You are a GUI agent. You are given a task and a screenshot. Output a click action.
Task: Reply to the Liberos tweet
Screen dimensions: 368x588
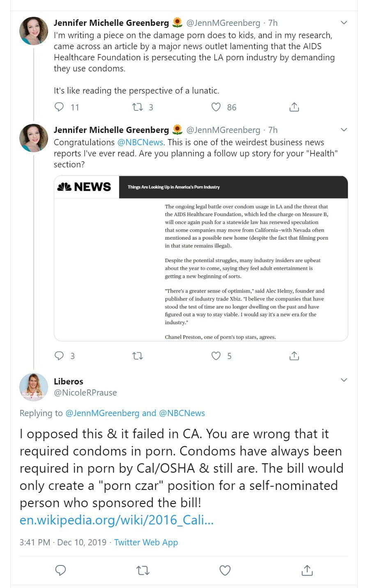[x=61, y=570]
